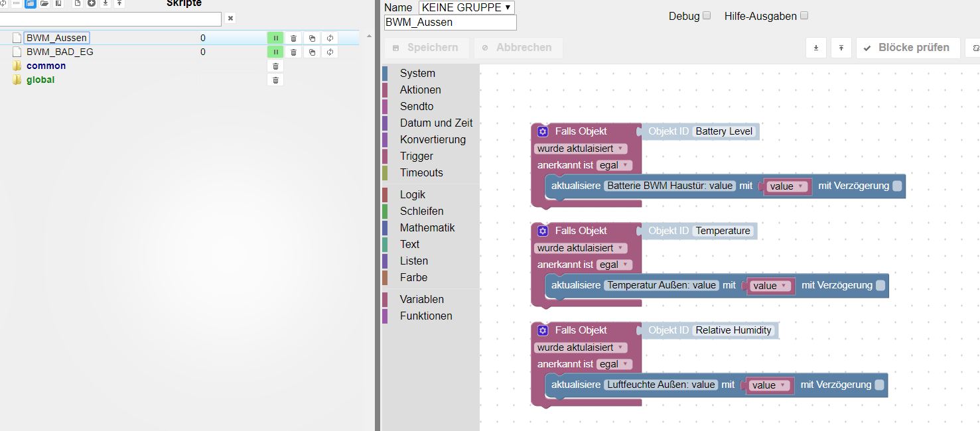Enable the Debug checkbox
This screenshot has height=431, width=980.
tap(707, 15)
